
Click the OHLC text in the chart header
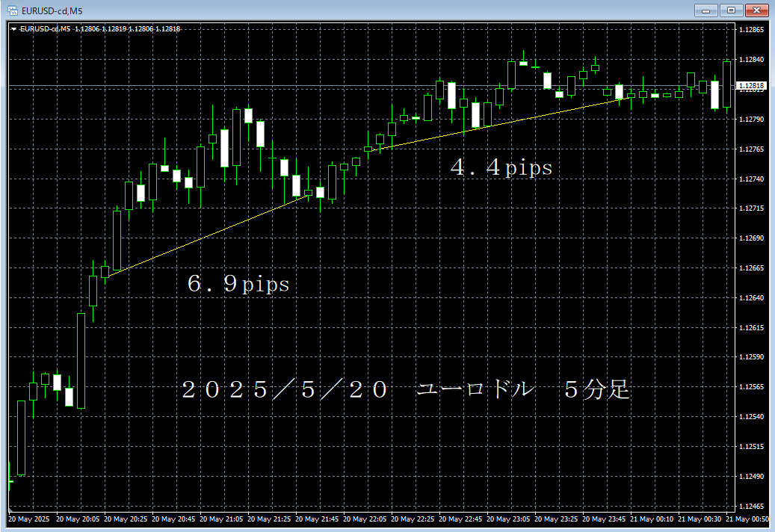point(128,29)
